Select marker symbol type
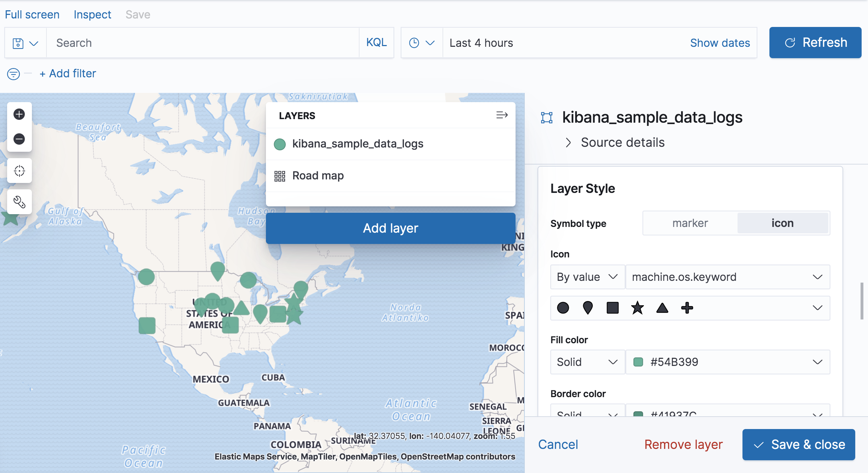868x473 pixels. (690, 223)
